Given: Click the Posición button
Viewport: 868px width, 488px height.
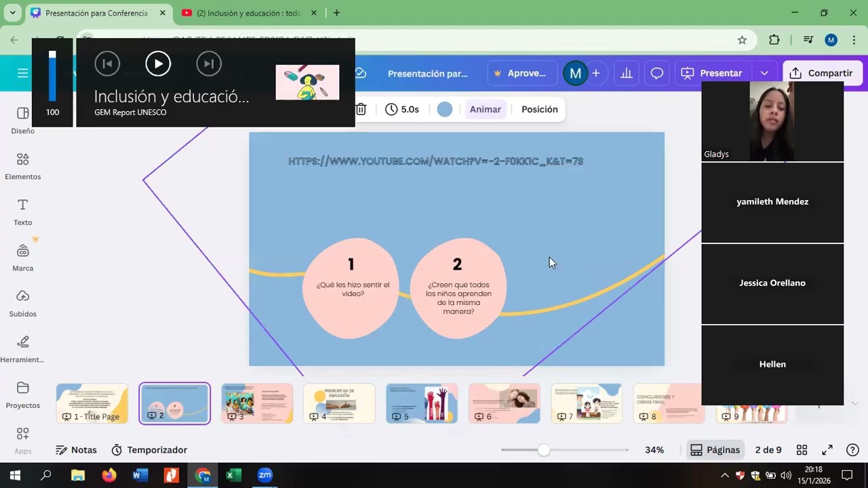Looking at the screenshot, I should 540,109.
